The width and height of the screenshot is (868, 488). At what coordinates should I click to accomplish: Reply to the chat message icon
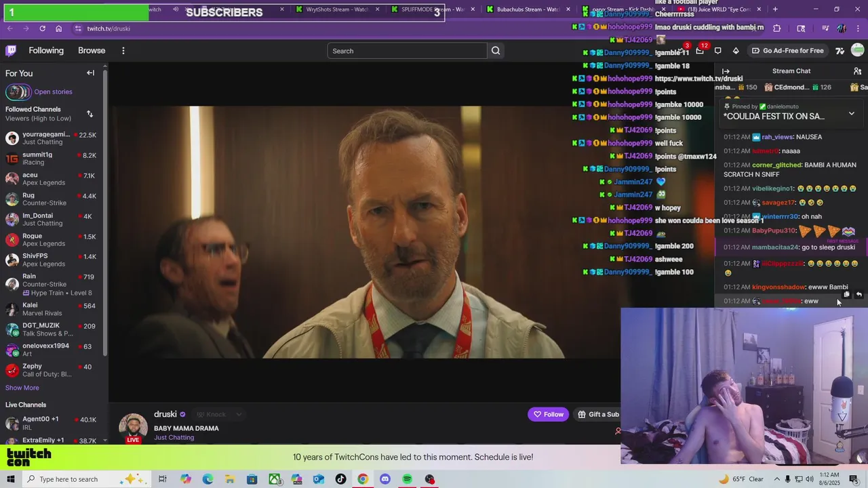click(x=859, y=294)
